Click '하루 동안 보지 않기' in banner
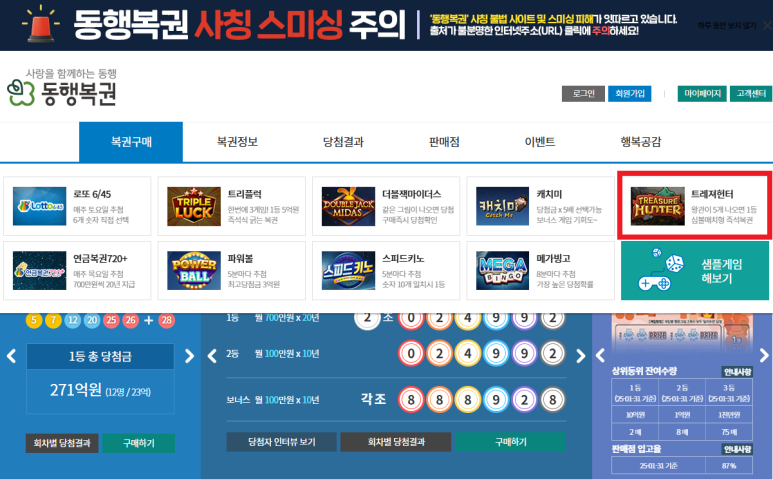Viewport: 773px width, 480px height. pos(727,25)
